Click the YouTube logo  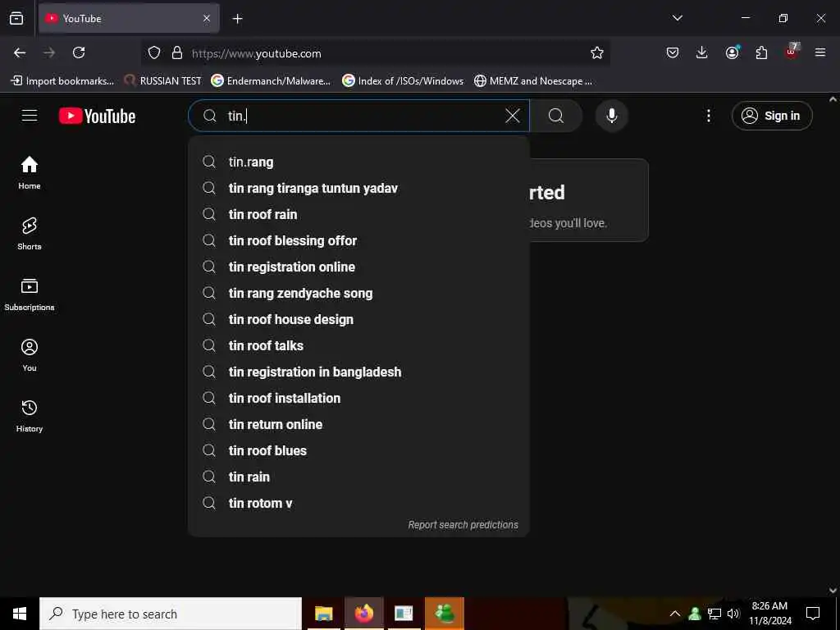coord(97,116)
